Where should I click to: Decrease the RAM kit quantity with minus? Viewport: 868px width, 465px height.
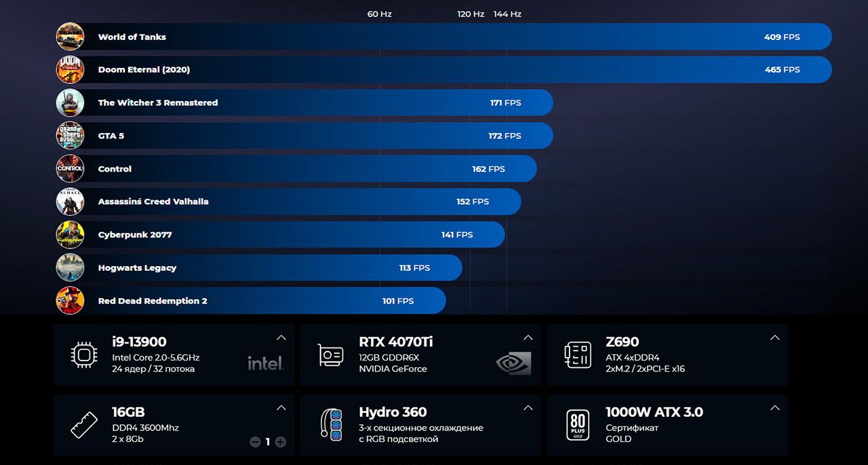click(x=255, y=442)
